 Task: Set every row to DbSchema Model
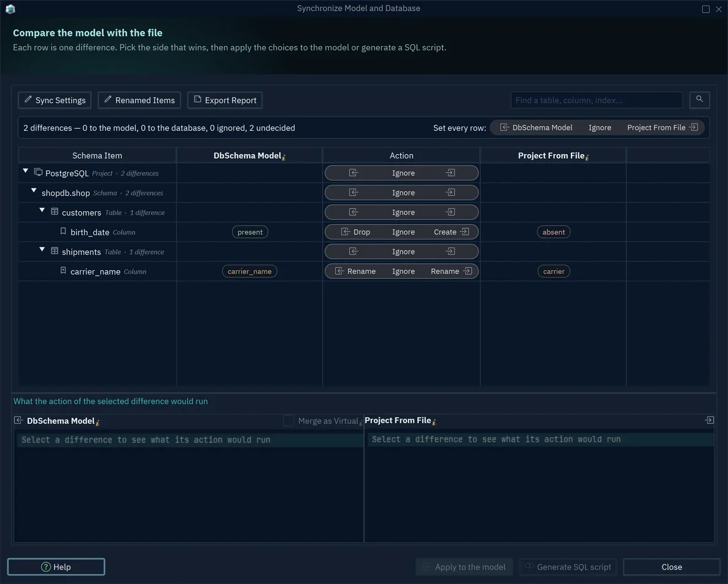coord(536,128)
